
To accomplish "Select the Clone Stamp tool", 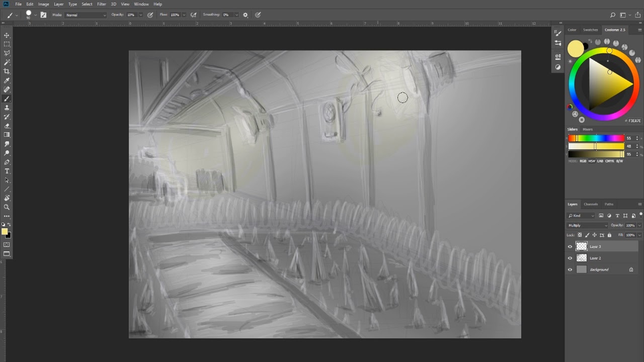I will pyautogui.click(x=7, y=108).
